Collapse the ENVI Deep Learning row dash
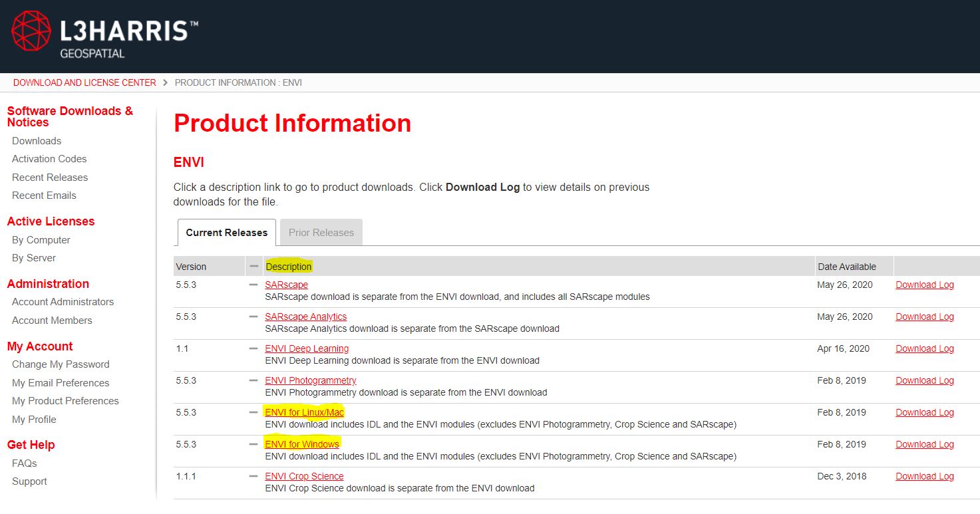 click(253, 348)
